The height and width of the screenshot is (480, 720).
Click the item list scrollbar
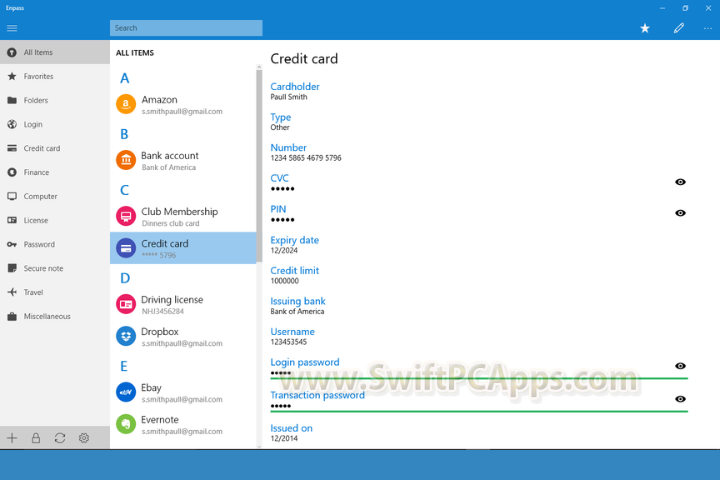(259, 165)
